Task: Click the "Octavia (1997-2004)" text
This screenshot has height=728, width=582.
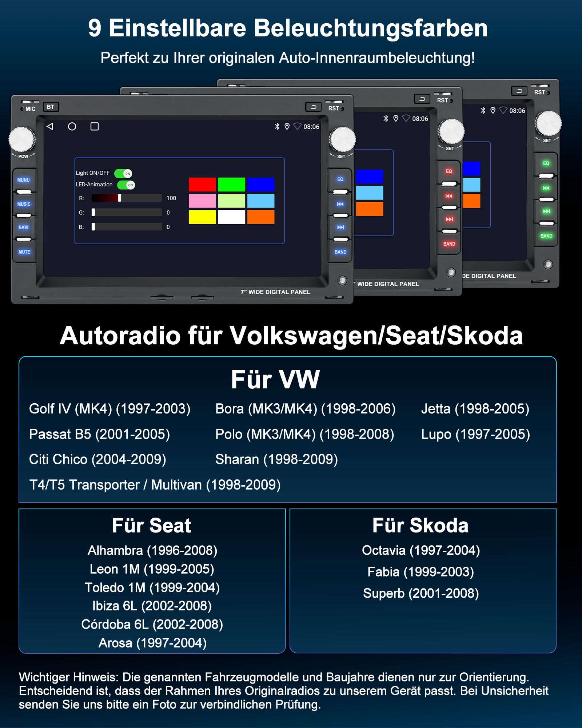Action: tap(421, 550)
